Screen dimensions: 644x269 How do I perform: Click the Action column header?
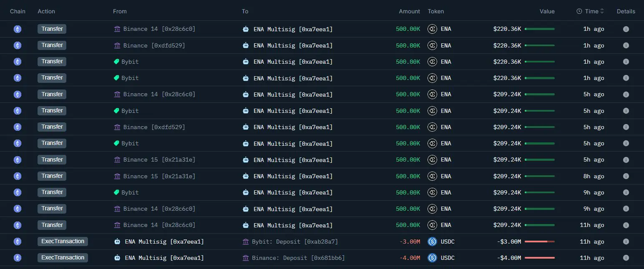[x=46, y=11]
